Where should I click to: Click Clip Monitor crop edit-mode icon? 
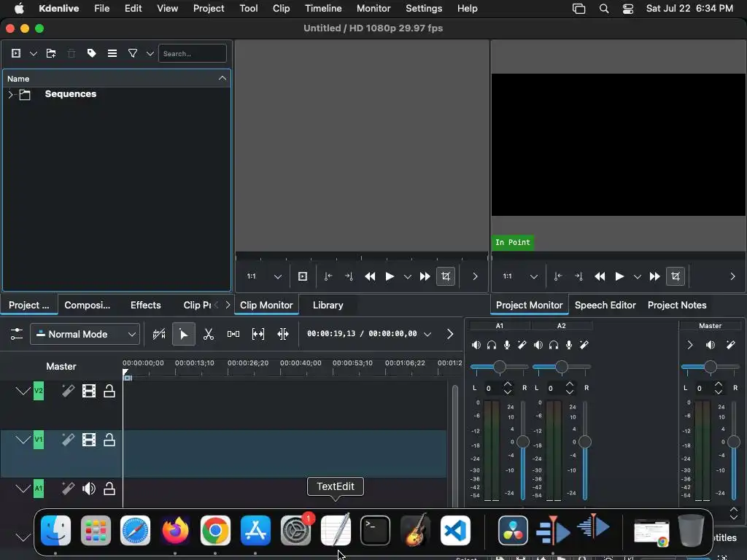pos(446,276)
